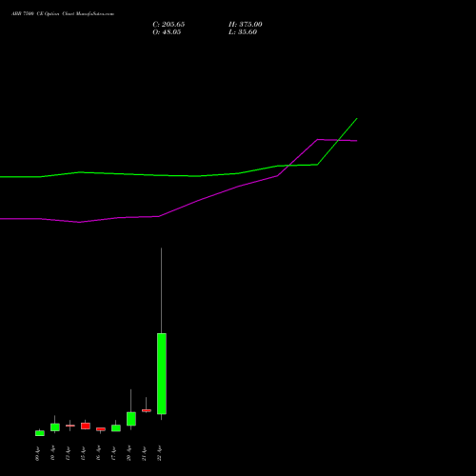
Task: Click the open price value O: 48.05
Action: pos(167,32)
